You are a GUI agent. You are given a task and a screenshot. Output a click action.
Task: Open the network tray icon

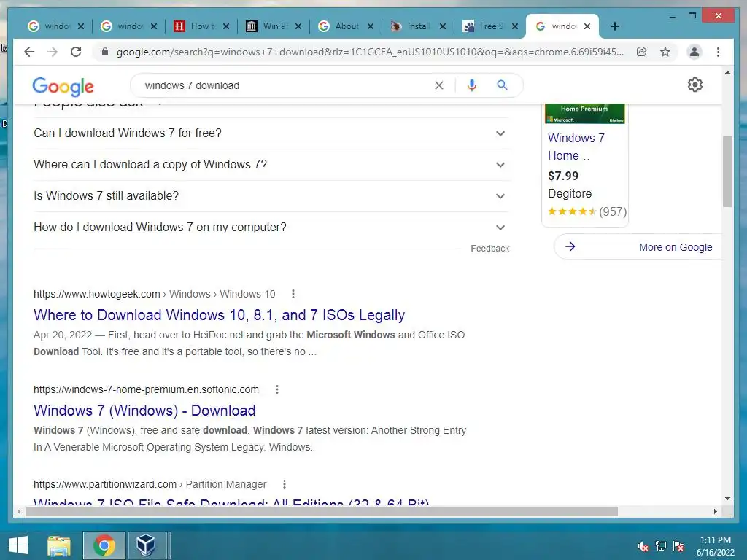pos(661,546)
